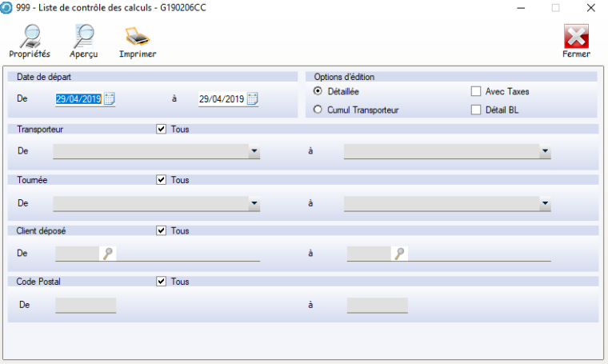Uncheck the Tournée Tous checkbox
Screen dimensions: 608x364
162,180
